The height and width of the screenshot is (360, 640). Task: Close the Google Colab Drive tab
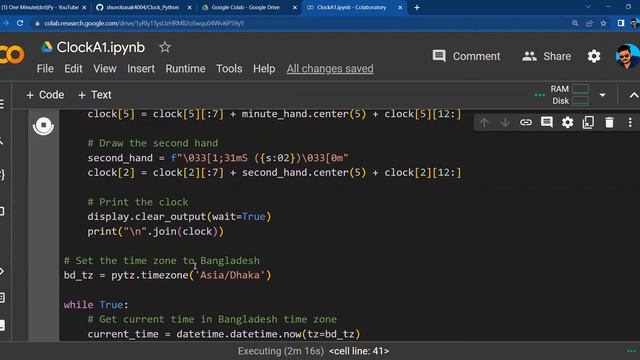(295, 7)
